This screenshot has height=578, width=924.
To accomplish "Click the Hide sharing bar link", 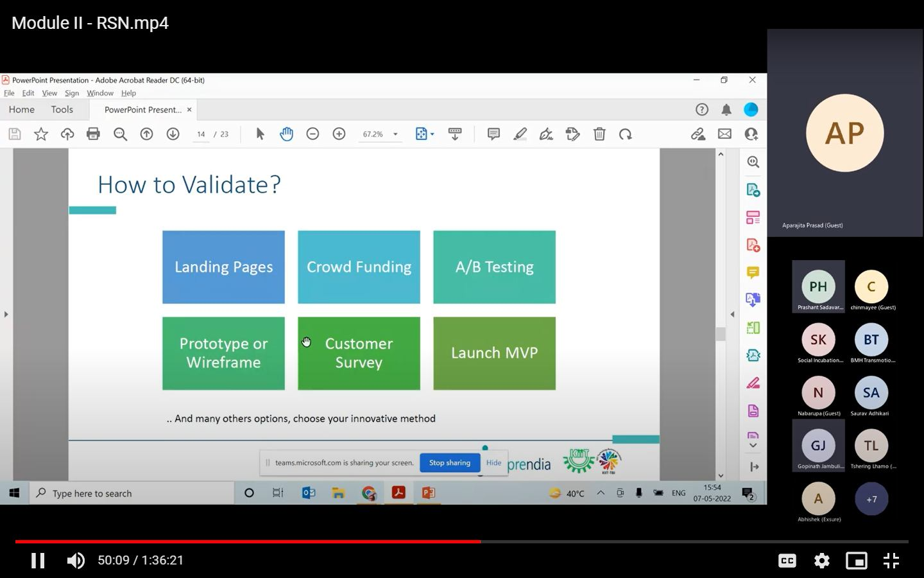I will [x=493, y=462].
